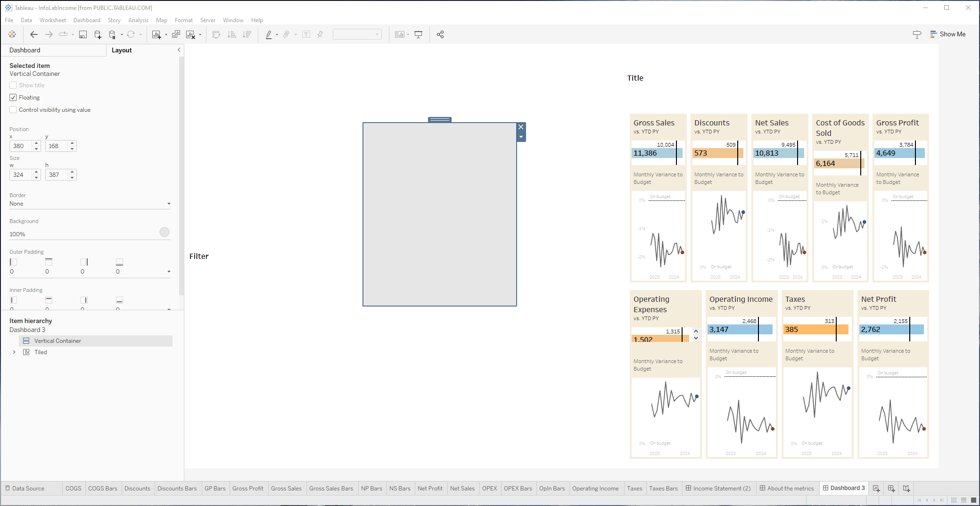Click the Background color swatch circle

164,232
